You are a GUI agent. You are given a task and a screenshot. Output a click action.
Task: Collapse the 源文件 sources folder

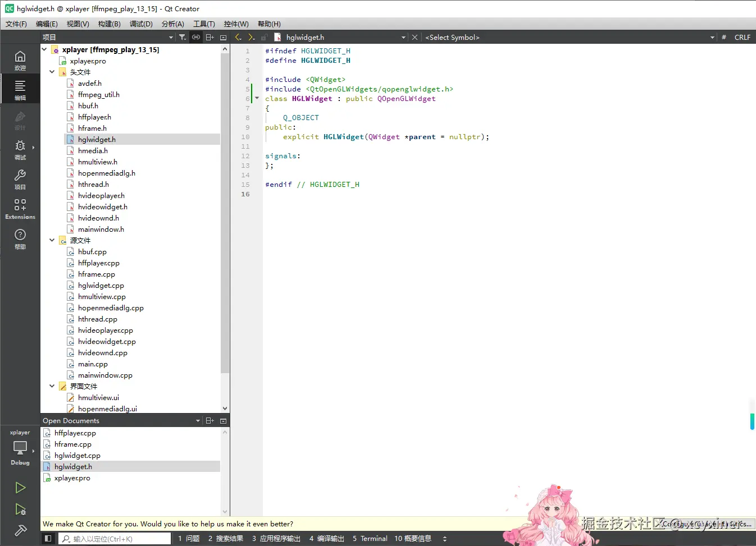[52, 240]
